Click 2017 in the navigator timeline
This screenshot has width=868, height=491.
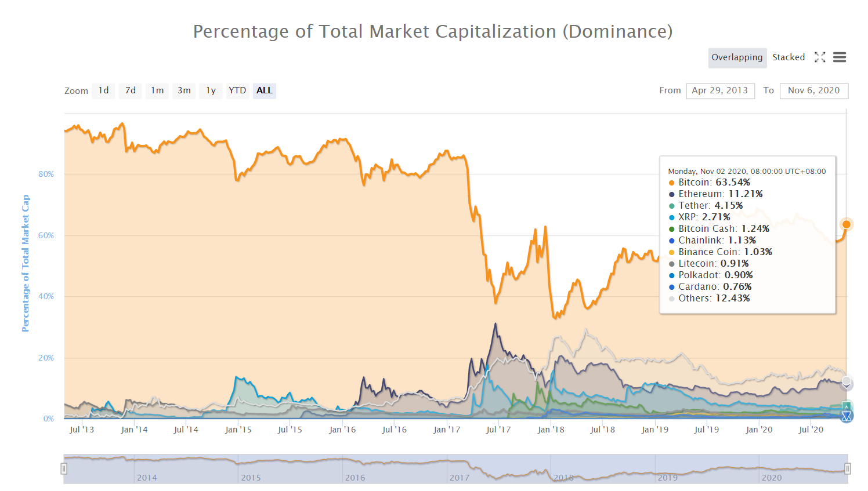(459, 478)
